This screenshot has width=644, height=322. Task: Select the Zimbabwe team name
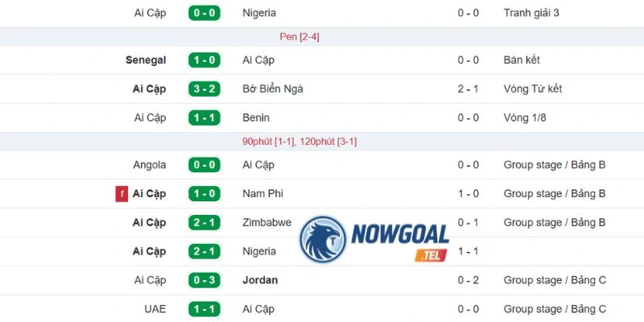pos(267,223)
